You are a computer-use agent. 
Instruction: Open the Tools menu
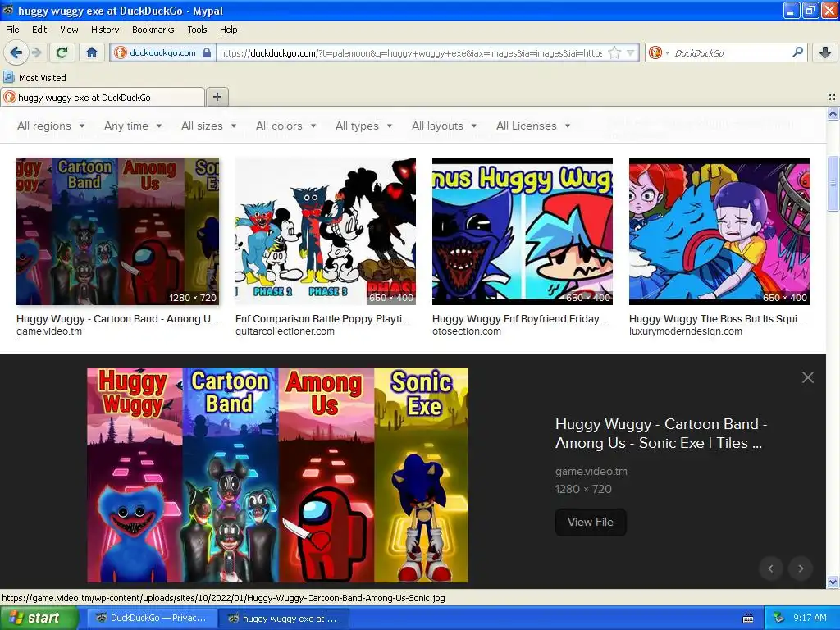[197, 30]
